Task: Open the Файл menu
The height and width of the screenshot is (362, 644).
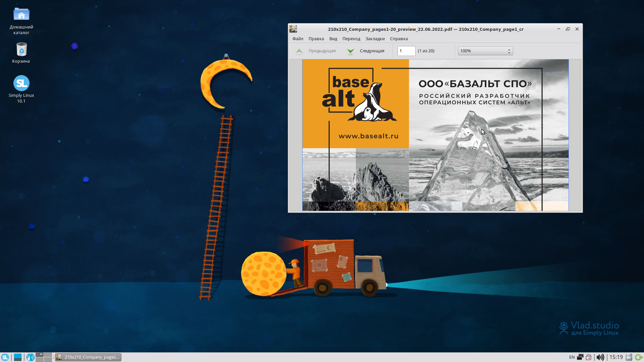Action: 297,39
